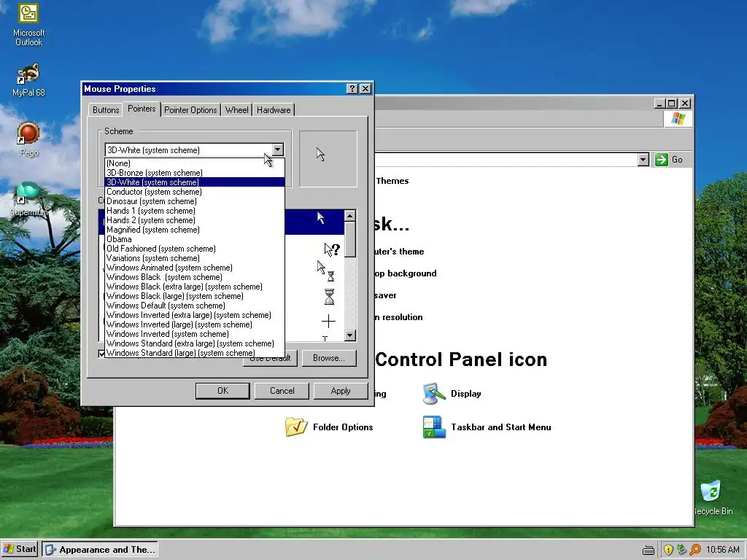
Task: Switch to the Wheel tab
Action: (237, 110)
